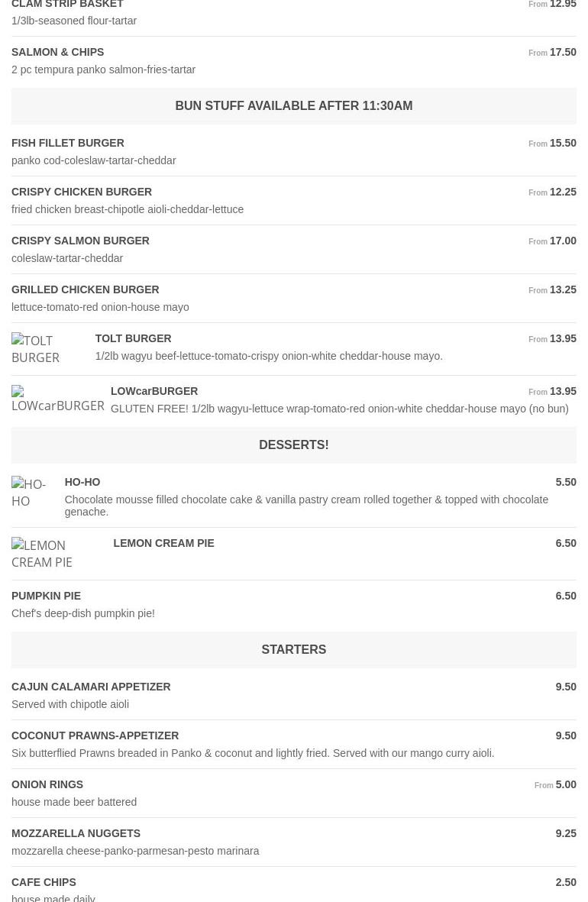Open the Crispy Salmon Burger item
Image resolution: width=588 pixels, height=902 pixels.
click(x=80, y=241)
